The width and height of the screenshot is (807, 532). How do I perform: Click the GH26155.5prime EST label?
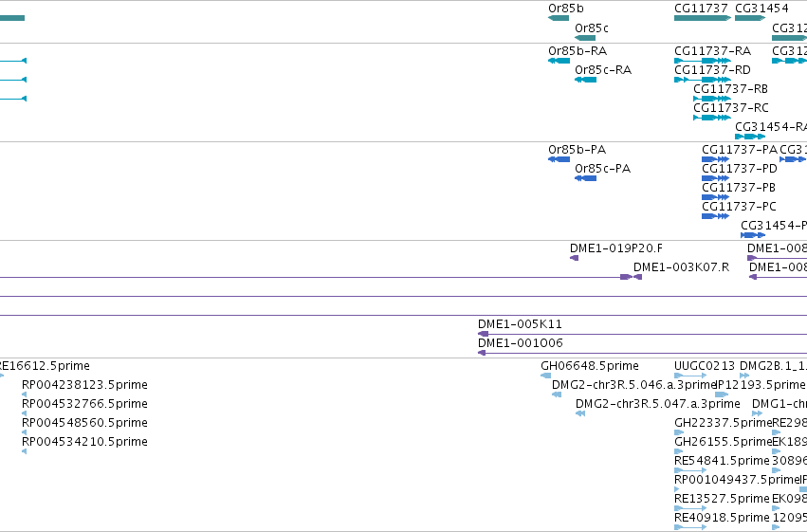click(724, 442)
